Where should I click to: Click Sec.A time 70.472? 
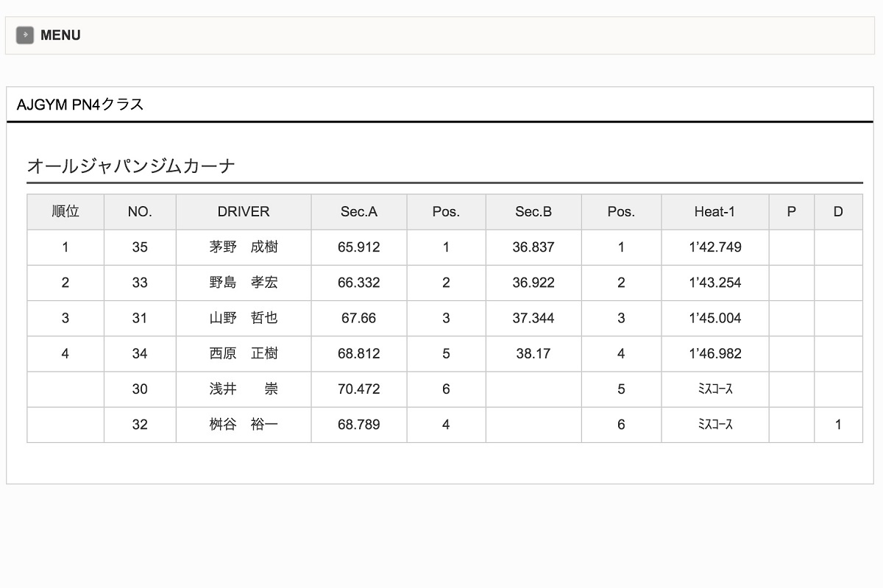coord(359,389)
